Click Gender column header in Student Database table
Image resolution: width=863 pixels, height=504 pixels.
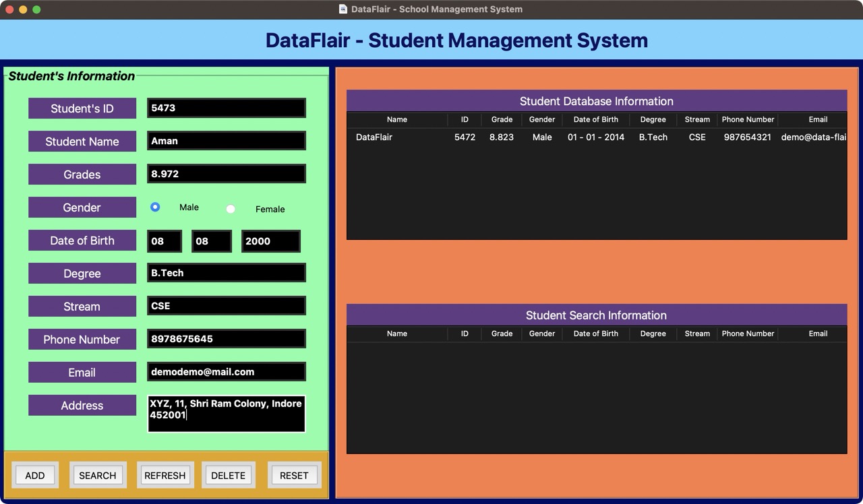[542, 119]
